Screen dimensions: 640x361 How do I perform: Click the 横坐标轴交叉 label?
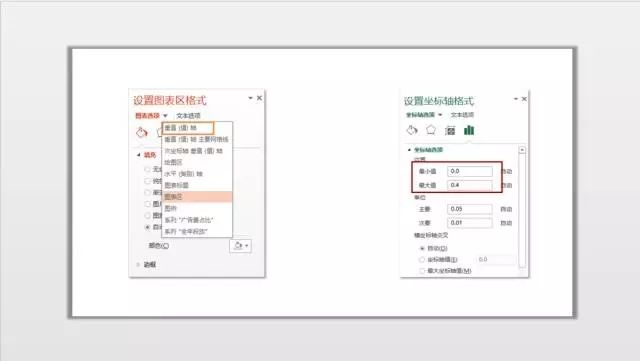[x=431, y=235]
